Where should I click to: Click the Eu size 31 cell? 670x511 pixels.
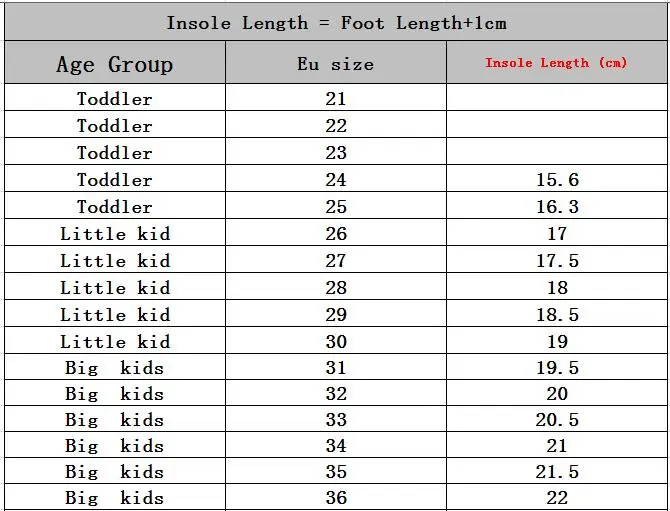(336, 368)
